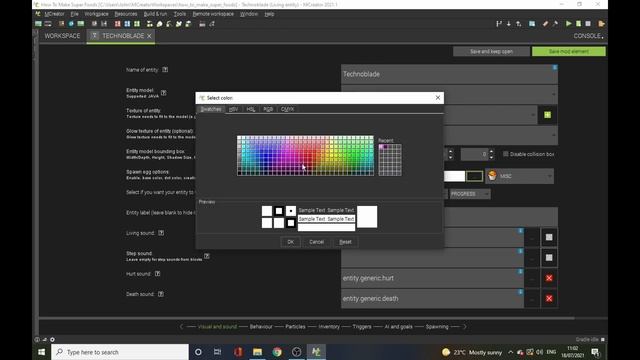Screen dimensions: 640x360
Task: Click Save and keep open button
Action: click(x=491, y=51)
